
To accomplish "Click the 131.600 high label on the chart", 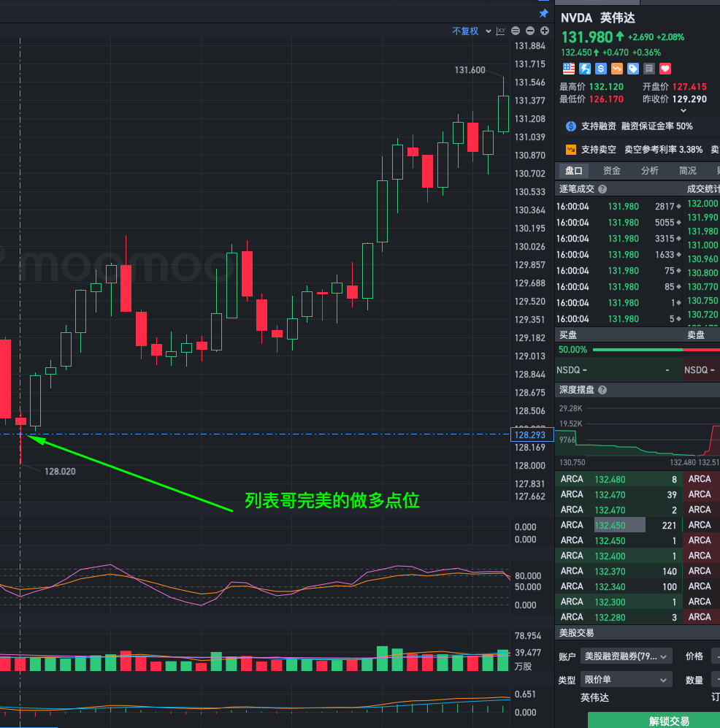I will [x=470, y=70].
